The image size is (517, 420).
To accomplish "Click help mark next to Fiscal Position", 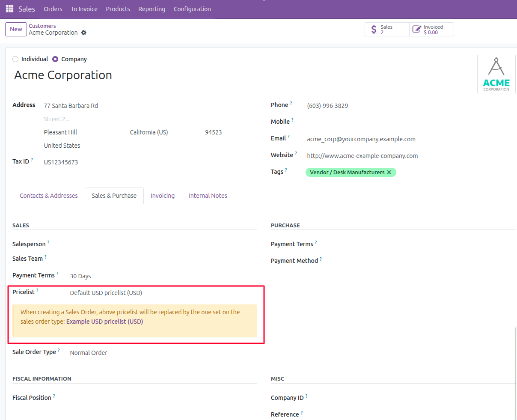I will 54,396.
